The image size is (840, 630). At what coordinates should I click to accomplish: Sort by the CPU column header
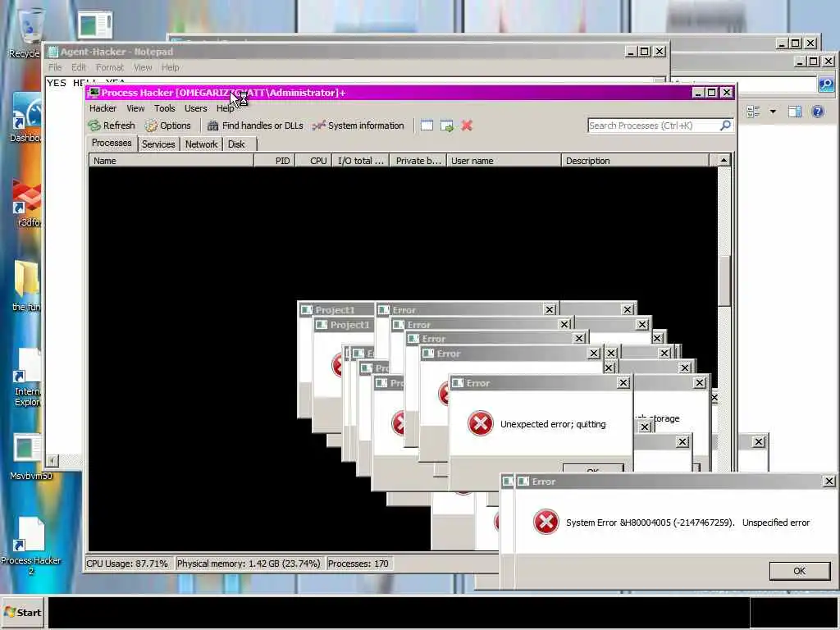(314, 161)
